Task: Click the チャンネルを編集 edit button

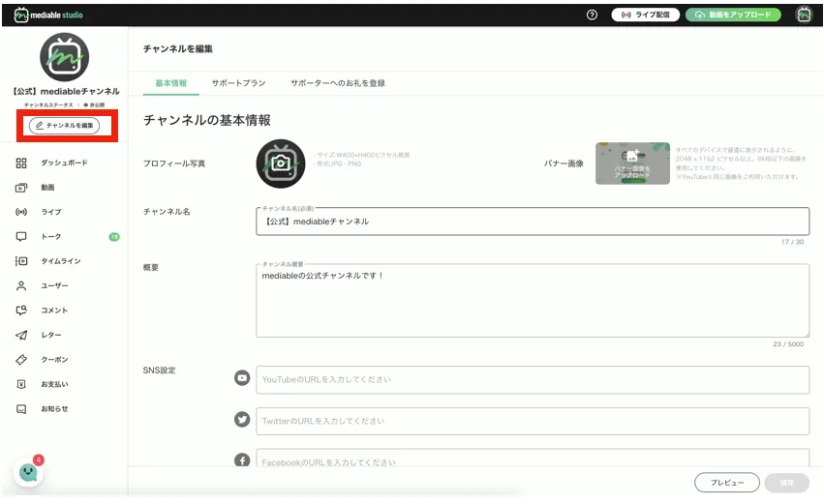Action: click(64, 126)
